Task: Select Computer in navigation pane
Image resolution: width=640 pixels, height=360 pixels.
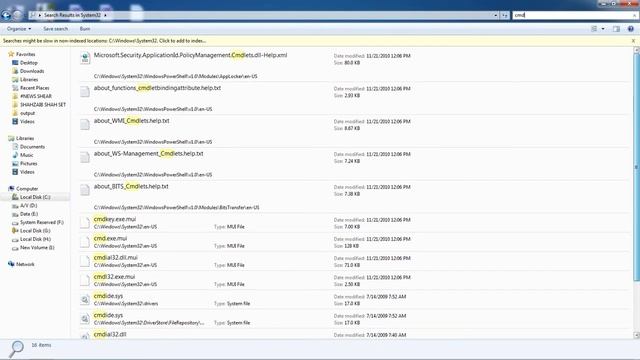Action: pyautogui.click(x=27, y=189)
